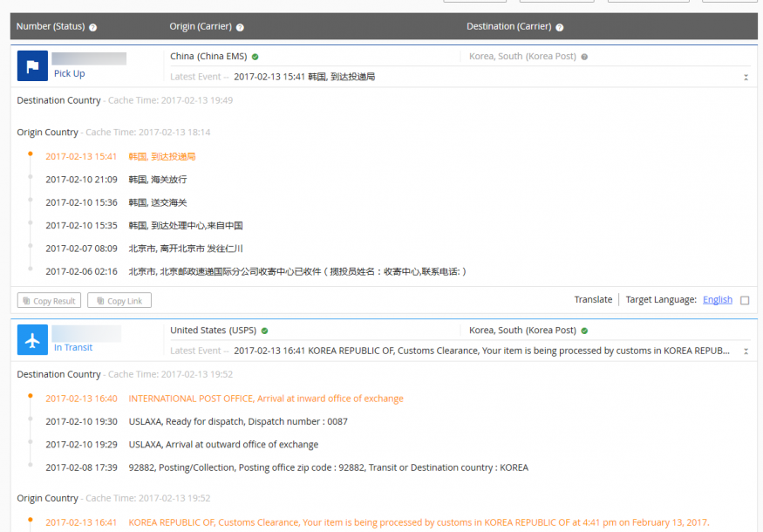Viewport: 763px width, 532px height.
Task: Click United States (USPS) carrier name
Action: point(213,331)
